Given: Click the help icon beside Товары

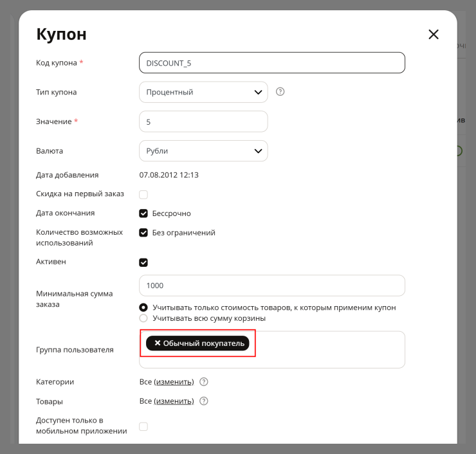Looking at the screenshot, I should (x=204, y=401).
